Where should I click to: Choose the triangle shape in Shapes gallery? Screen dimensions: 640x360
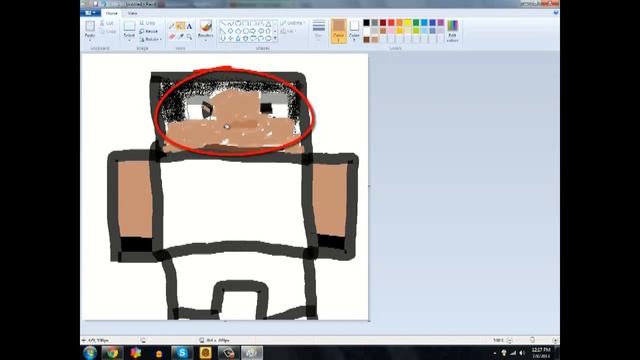(x=269, y=24)
